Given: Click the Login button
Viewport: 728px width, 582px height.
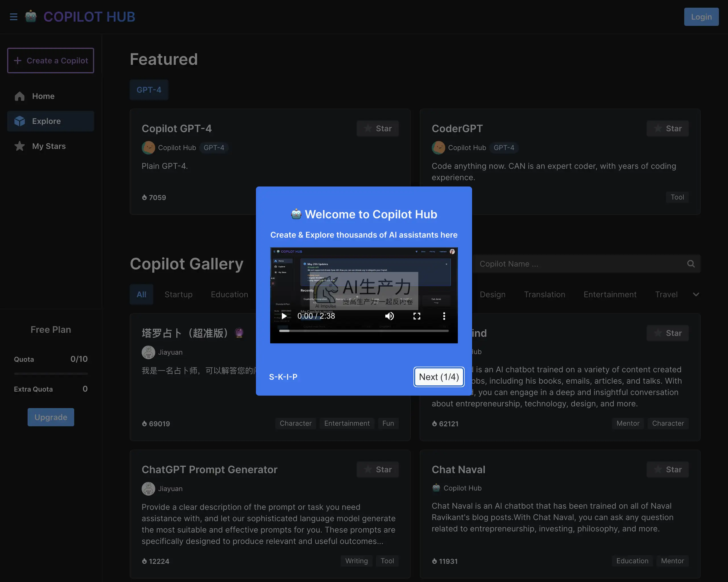Looking at the screenshot, I should 701,16.
